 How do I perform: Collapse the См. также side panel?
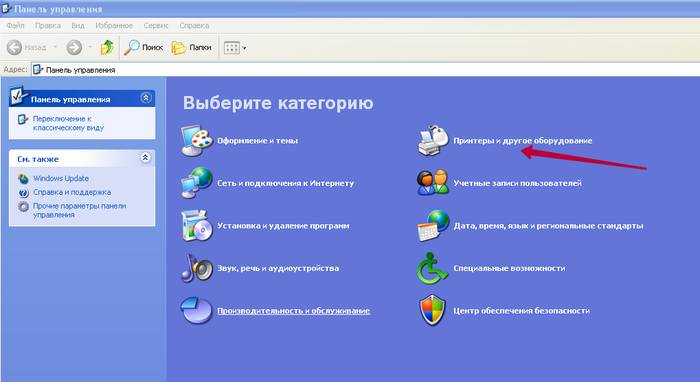tap(145, 158)
